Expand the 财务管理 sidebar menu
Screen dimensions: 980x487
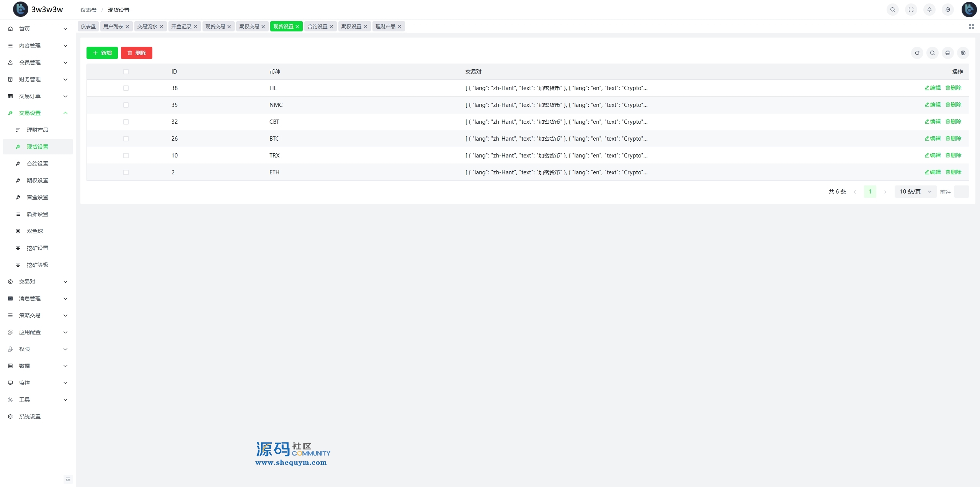(x=38, y=79)
